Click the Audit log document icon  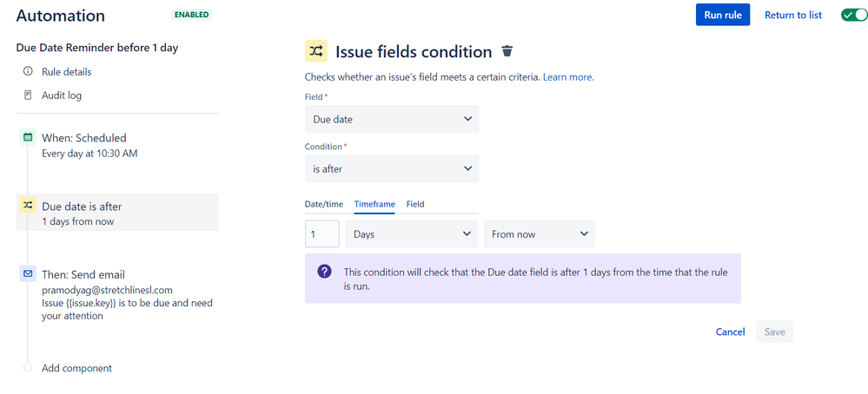28,95
